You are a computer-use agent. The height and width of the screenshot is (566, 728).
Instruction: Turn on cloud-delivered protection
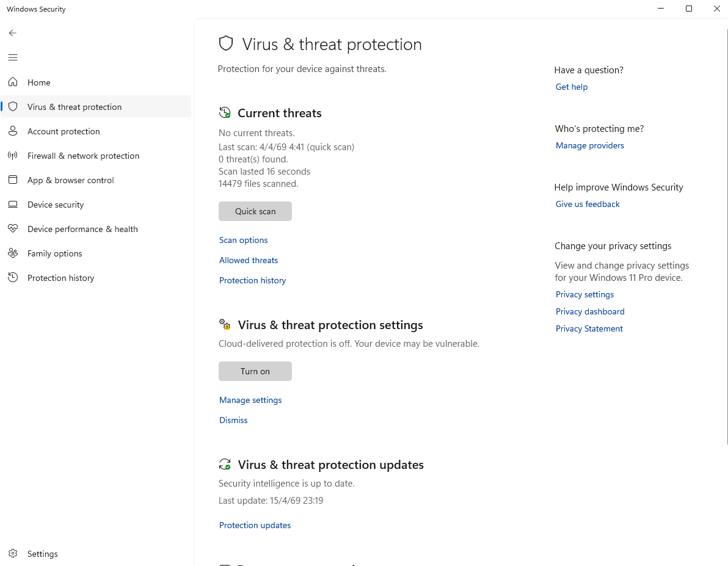click(x=255, y=371)
